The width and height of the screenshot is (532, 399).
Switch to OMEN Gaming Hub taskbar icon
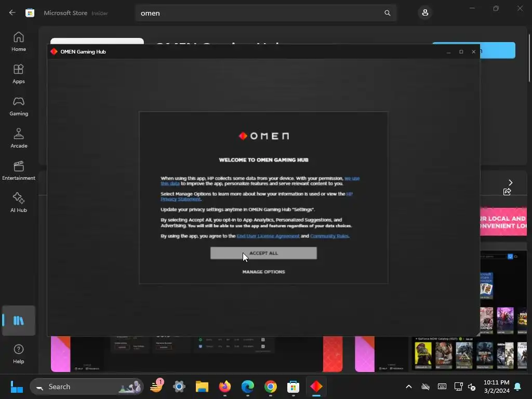(316, 387)
